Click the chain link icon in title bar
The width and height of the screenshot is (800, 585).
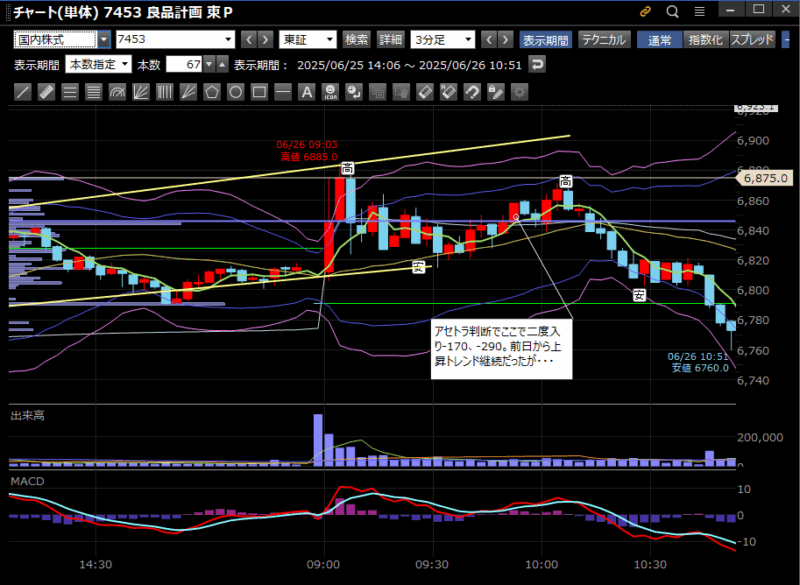coord(645,11)
